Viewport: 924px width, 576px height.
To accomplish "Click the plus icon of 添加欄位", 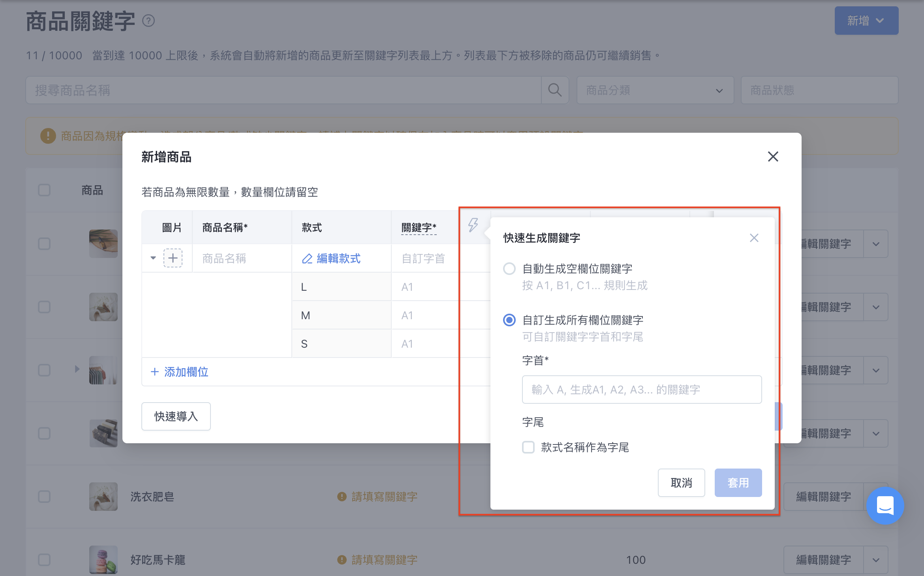I will pos(155,372).
